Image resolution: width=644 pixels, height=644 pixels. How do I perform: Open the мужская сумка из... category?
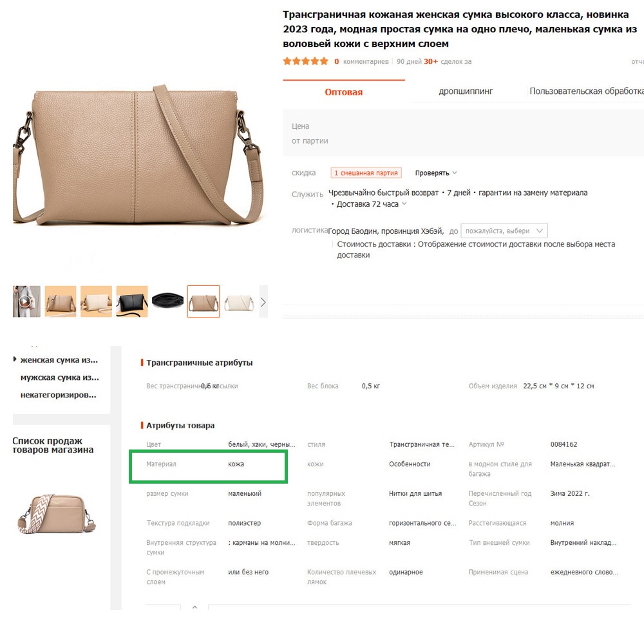point(59,377)
